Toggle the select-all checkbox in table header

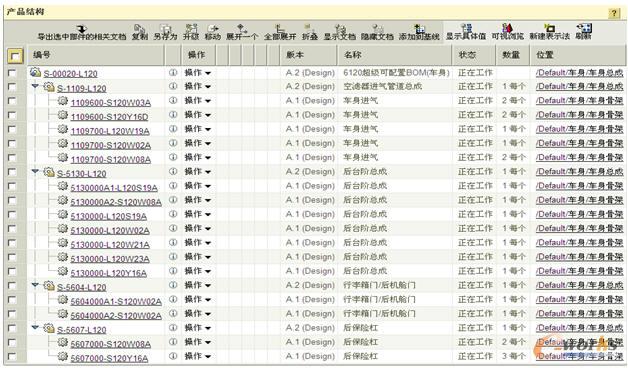pyautogui.click(x=15, y=56)
